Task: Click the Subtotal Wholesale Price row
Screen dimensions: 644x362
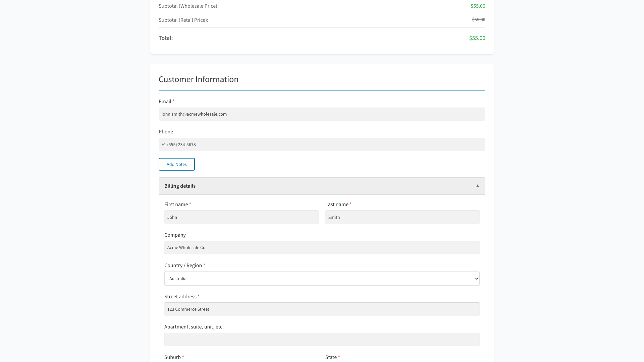Action: tap(189, 6)
